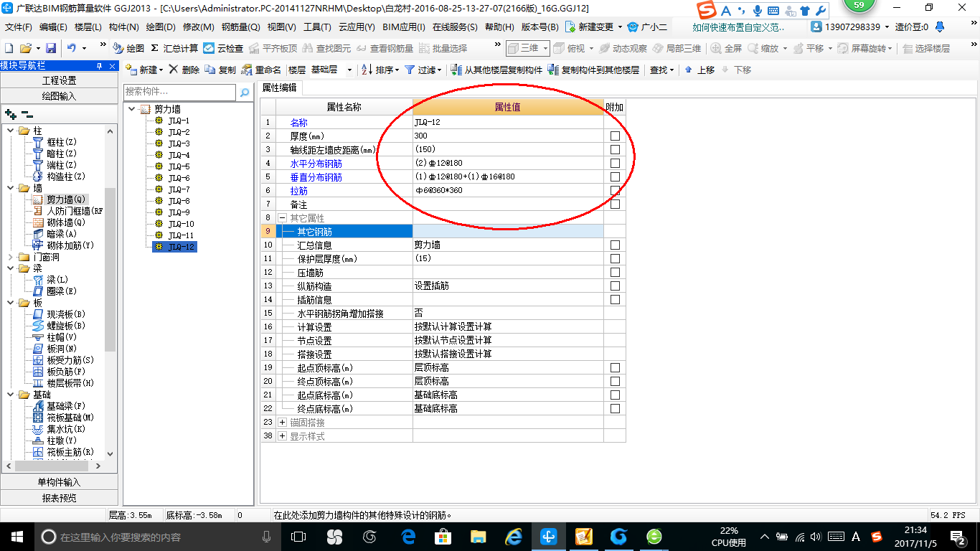This screenshot has width=980, height=551.
Task: Click the 绘图输入 panel button
Action: [x=59, y=95]
